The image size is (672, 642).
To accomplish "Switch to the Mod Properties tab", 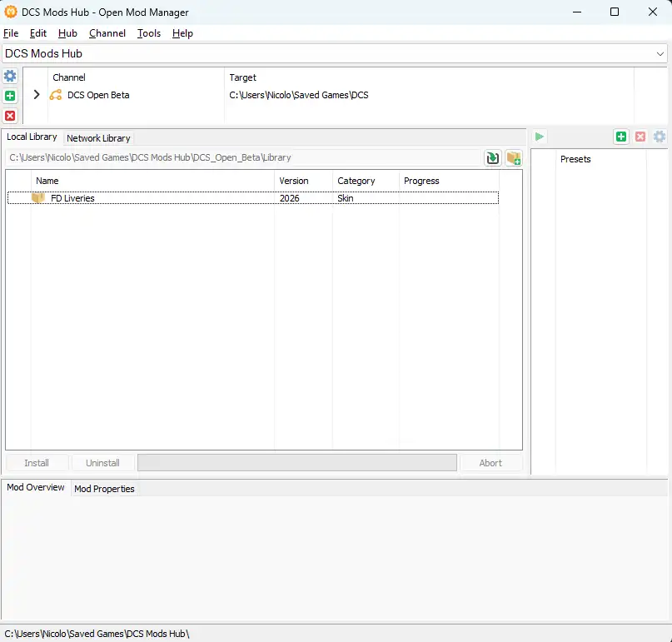I will tap(104, 489).
